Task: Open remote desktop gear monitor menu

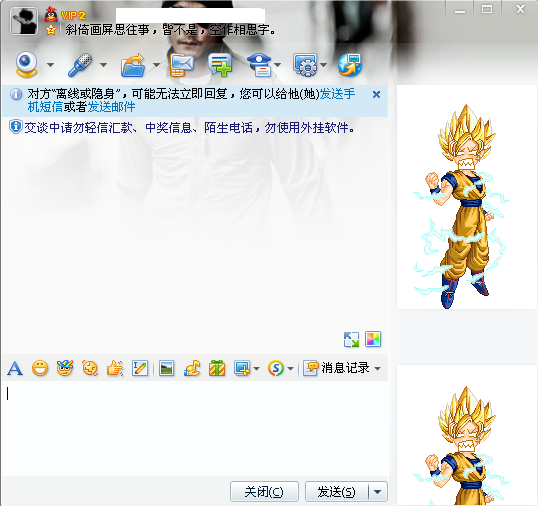Action: 305,65
